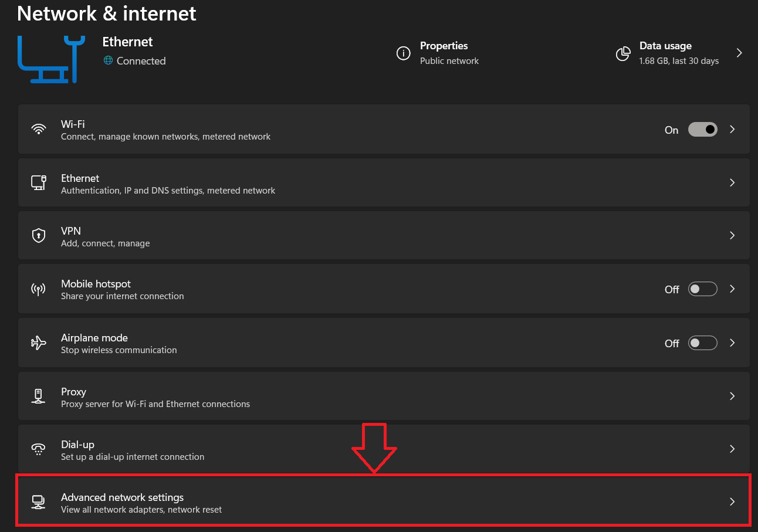Expand VPN settings with the chevron
Screen dimensions: 758x532
point(732,236)
